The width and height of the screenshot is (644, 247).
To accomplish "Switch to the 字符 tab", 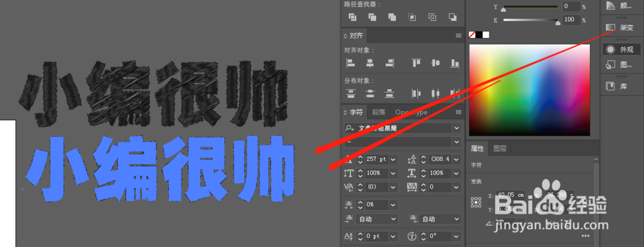I will click(x=357, y=112).
